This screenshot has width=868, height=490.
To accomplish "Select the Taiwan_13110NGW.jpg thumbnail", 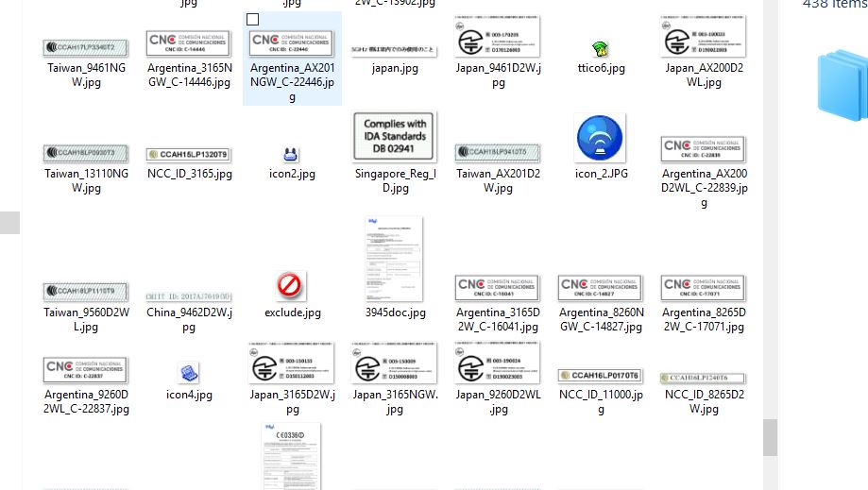I will [x=86, y=153].
